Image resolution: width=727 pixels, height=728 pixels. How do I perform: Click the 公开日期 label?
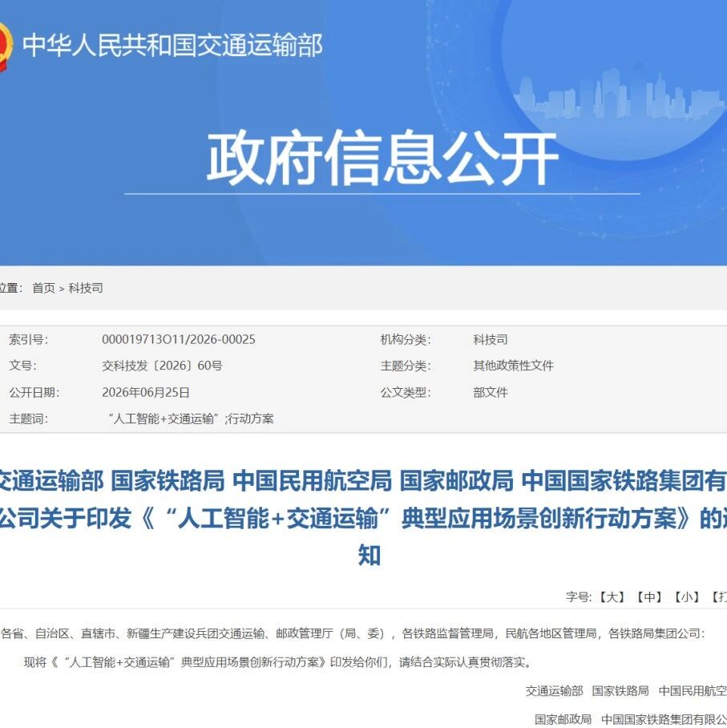point(34,392)
